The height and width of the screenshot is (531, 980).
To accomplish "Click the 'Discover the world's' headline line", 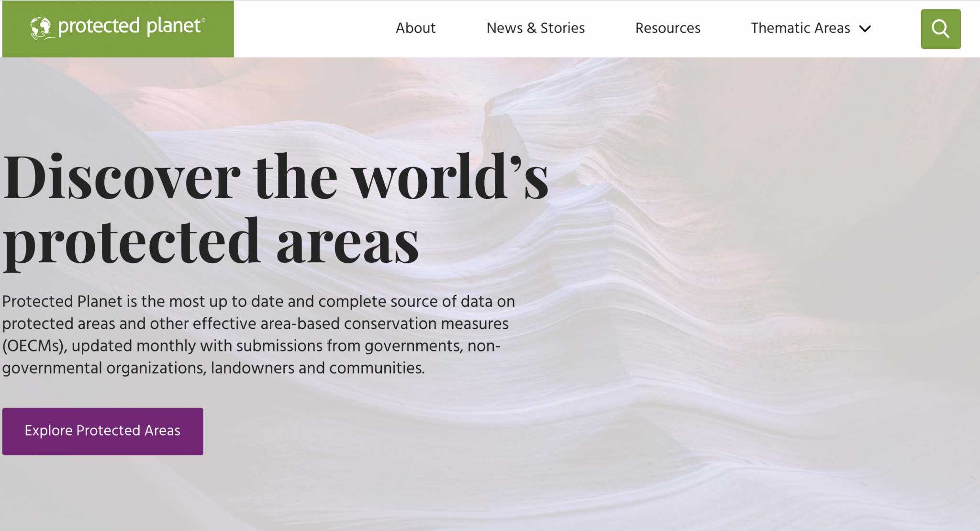I will [275, 177].
